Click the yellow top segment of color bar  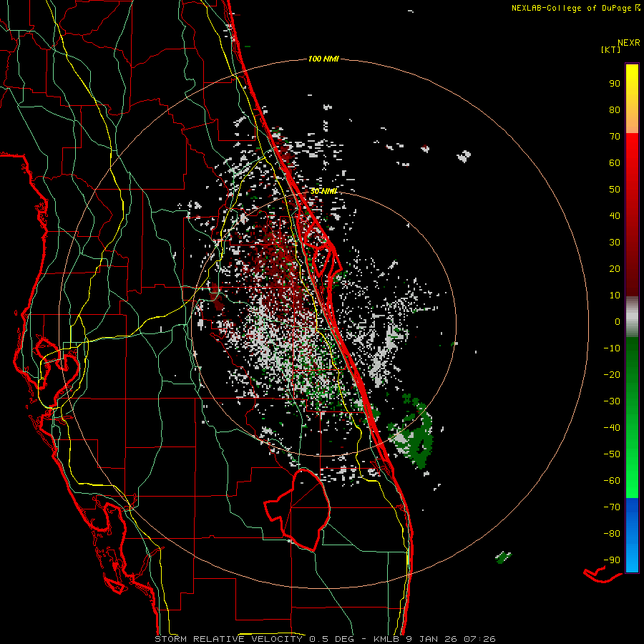pos(632,99)
